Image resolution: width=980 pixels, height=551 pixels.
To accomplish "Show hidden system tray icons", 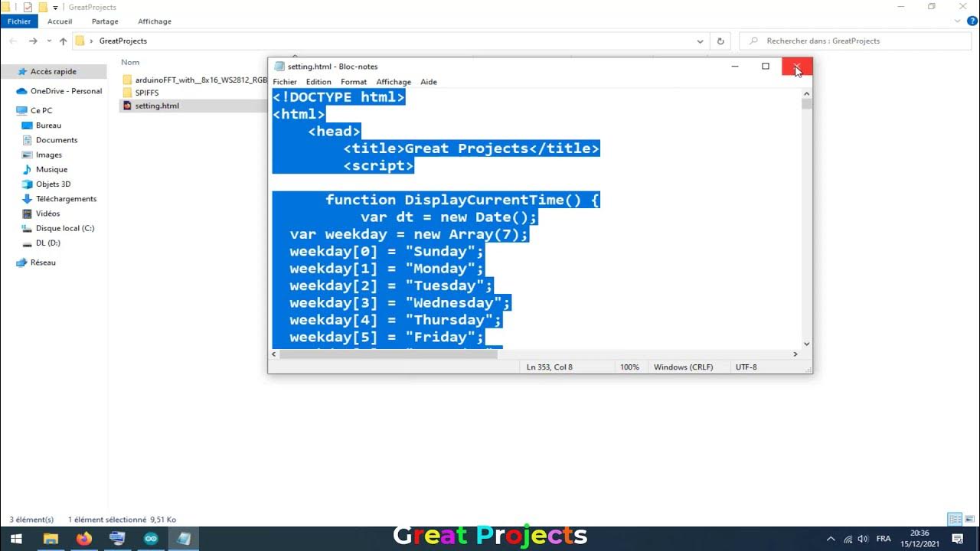I will point(831,539).
